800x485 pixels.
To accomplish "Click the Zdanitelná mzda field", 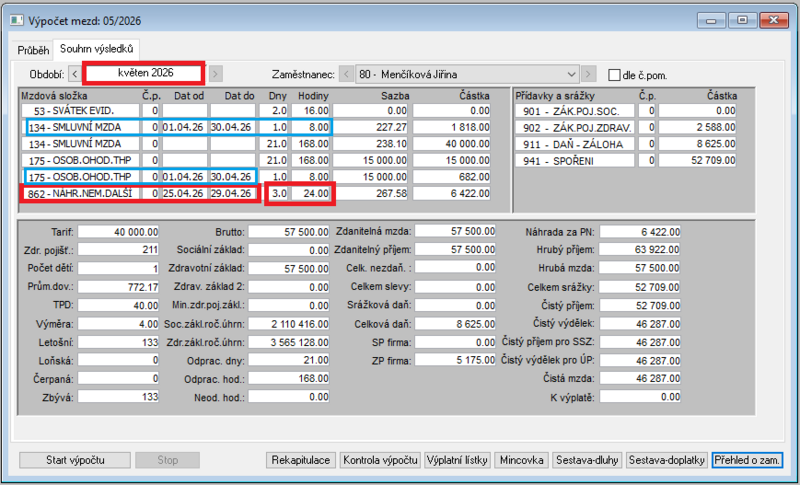I will (x=455, y=231).
